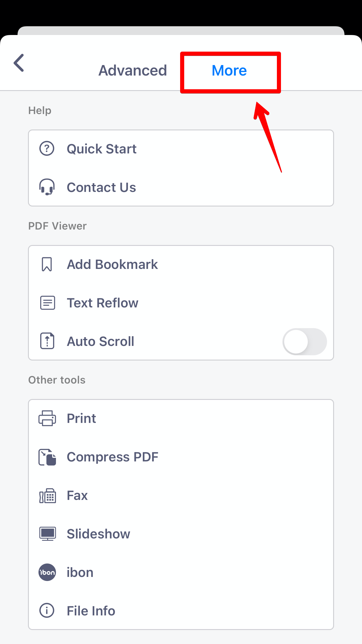
Task: Click the Slideshow monitor icon
Action: 47,533
